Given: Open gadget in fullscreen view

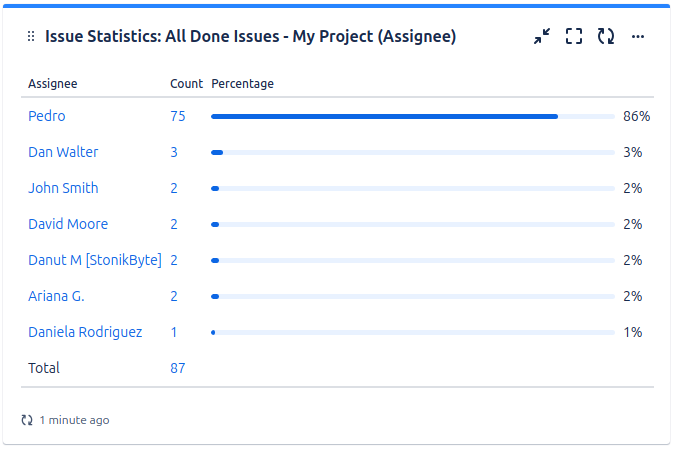Looking at the screenshot, I should 574,36.
